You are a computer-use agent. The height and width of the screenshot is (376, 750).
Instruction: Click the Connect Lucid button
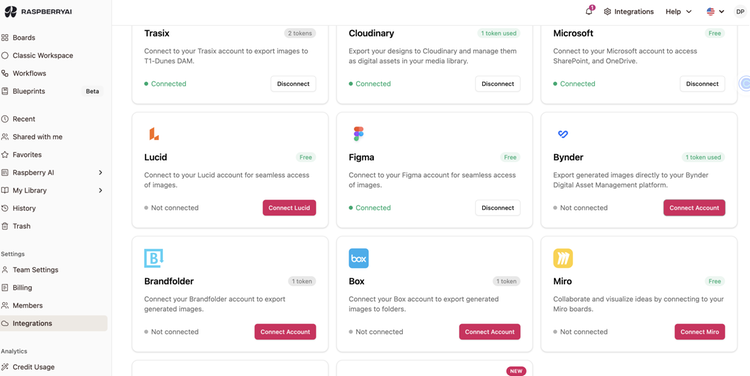click(289, 208)
